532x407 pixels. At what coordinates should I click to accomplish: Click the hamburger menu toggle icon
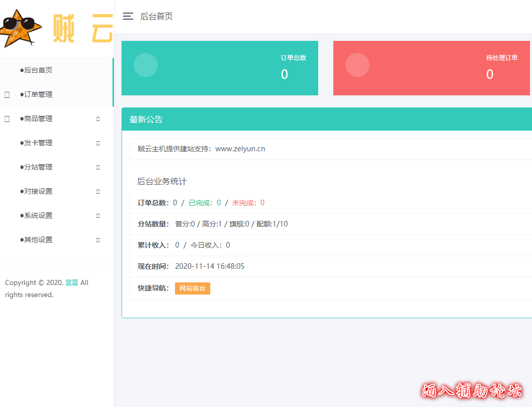[128, 16]
